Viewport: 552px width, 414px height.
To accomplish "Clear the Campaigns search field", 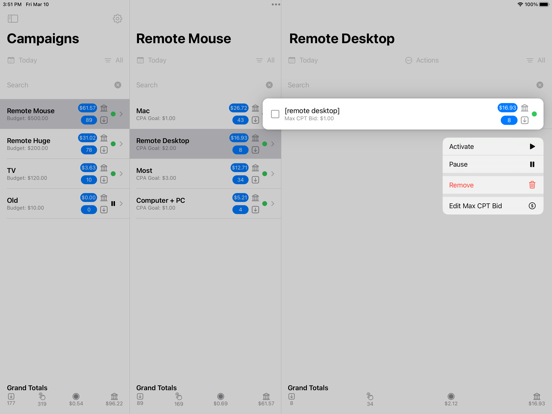I will click(118, 85).
